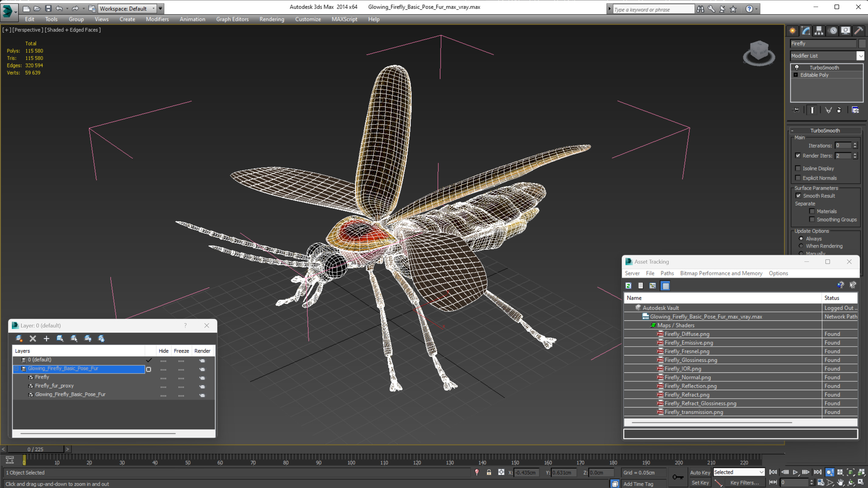The image size is (868, 488).
Task: Click the Add Time Tag label
Action: [638, 484]
